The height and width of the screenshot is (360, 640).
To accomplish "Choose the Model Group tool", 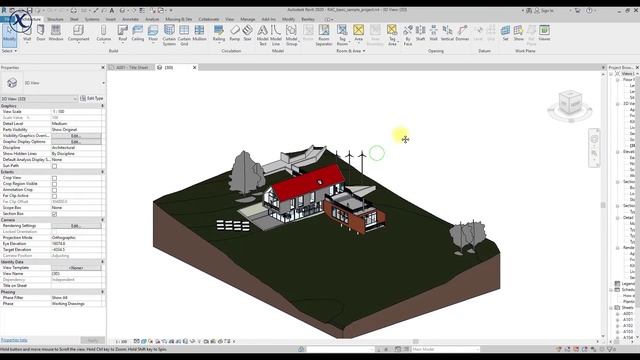I will [291, 35].
